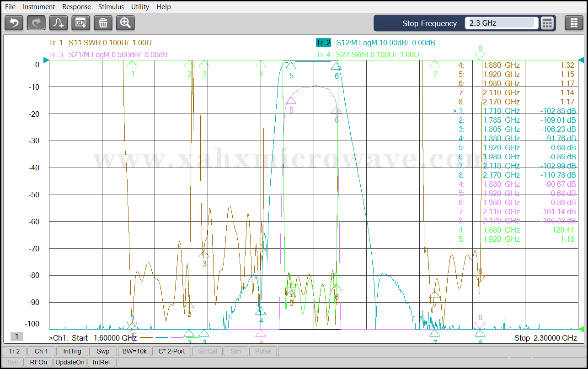Select Tr 4 S22 SWR trace label
The height and width of the screenshot is (369, 588).
[368, 54]
